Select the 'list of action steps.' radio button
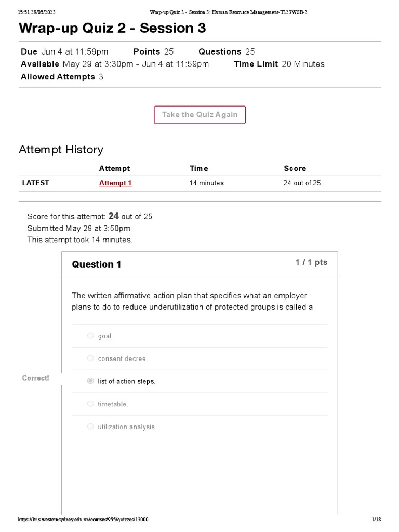The image size is (399, 532). click(90, 381)
